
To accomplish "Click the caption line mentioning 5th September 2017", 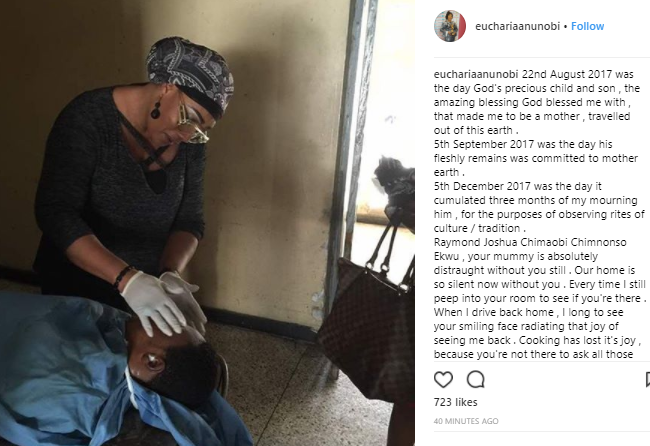I will click(x=523, y=144).
